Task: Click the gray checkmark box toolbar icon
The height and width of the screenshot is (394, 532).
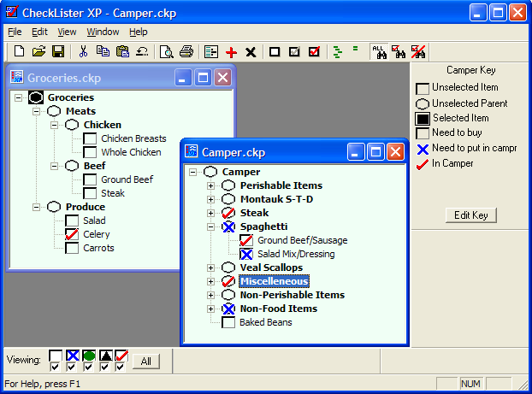Action: 294,52
